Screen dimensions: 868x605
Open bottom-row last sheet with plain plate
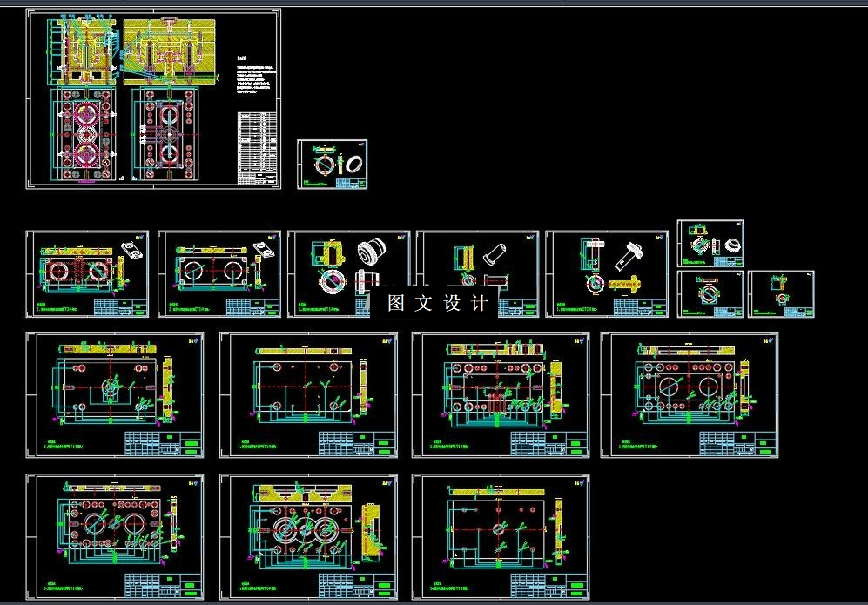click(501, 537)
